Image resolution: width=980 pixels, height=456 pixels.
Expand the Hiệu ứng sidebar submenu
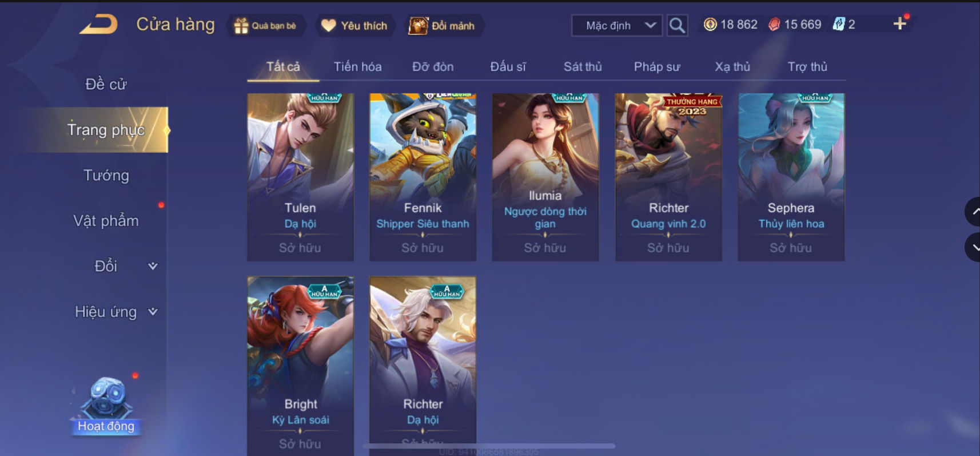coord(153,312)
